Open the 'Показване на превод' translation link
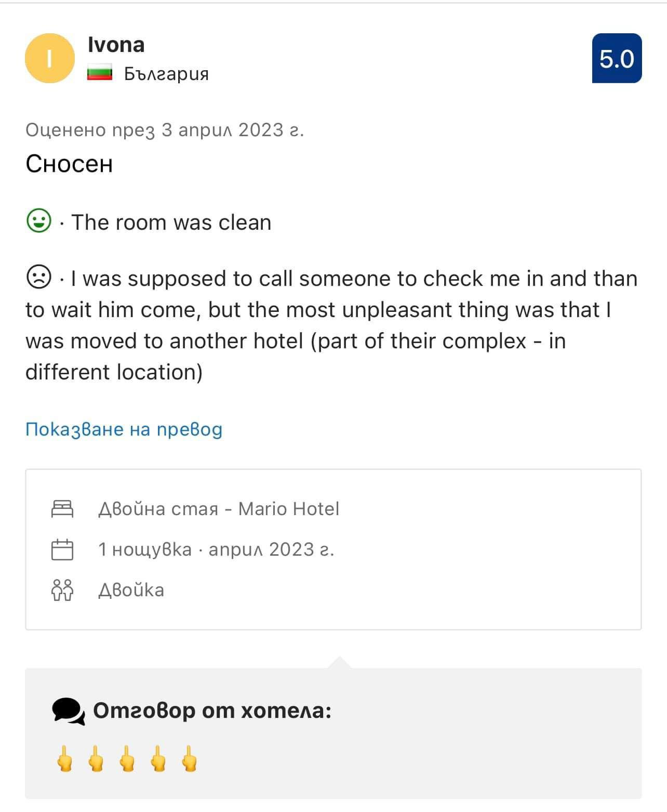 (x=124, y=429)
